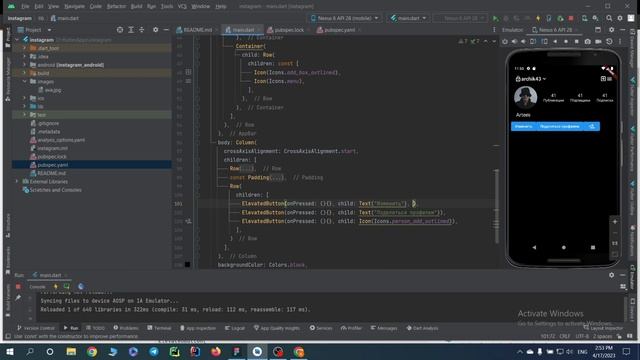The image size is (640, 360).
Task: Open the Navigate menu
Action: [x=74, y=7]
